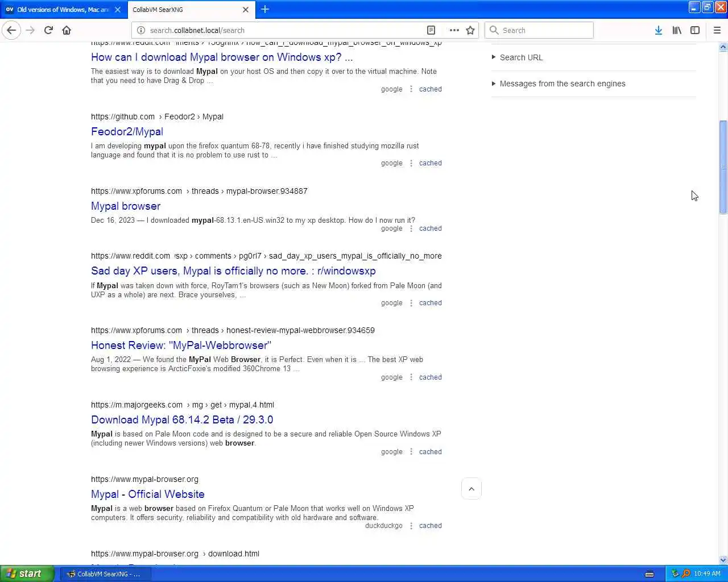Open Mypal - Official Website result
Image resolution: width=728 pixels, height=582 pixels.
pyautogui.click(x=148, y=494)
